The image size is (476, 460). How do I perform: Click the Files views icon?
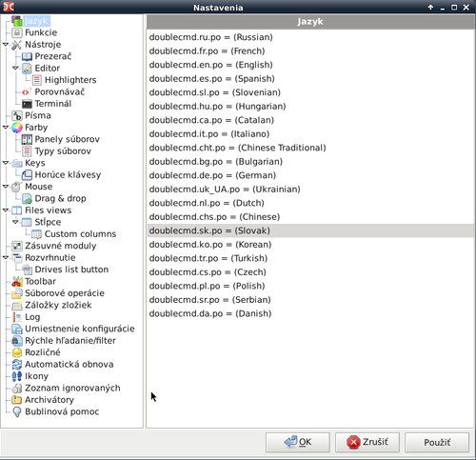pyautogui.click(x=17, y=210)
